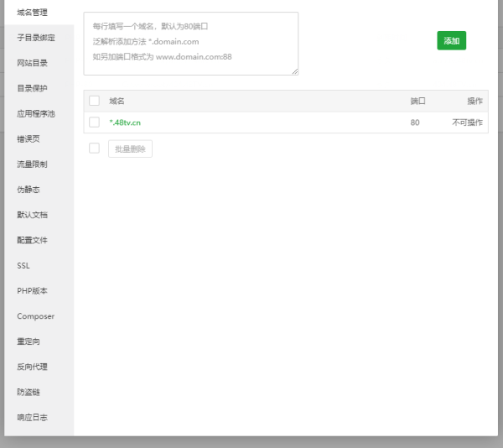Click the 批量删除 button
Screen dimensions: 503x448
pyautogui.click(x=130, y=148)
